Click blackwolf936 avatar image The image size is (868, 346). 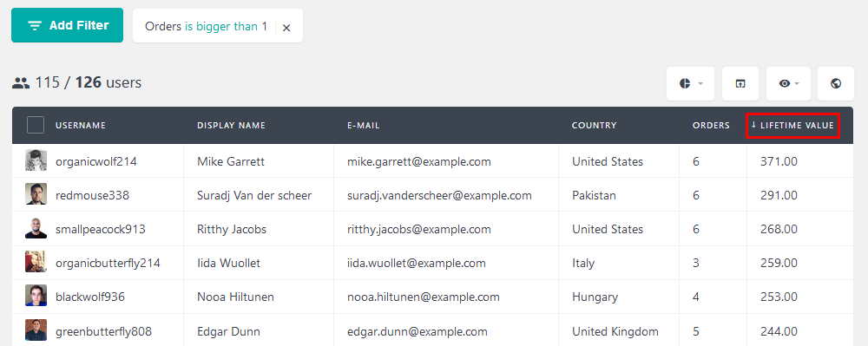[36, 296]
